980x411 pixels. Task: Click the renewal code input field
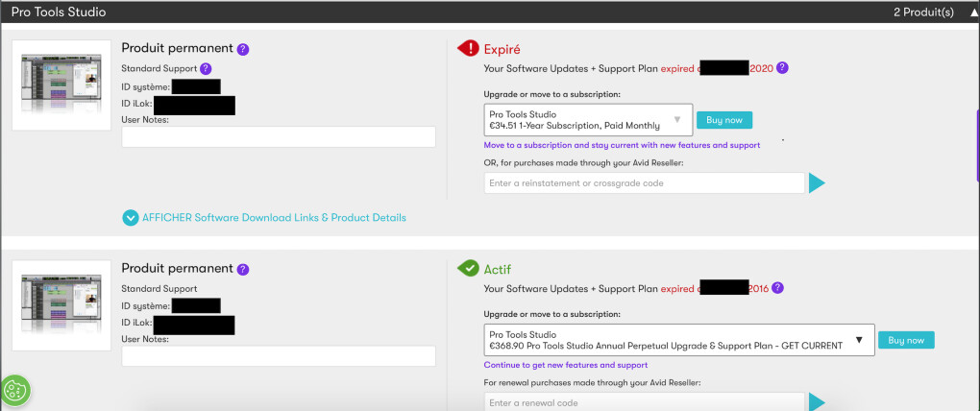point(645,402)
